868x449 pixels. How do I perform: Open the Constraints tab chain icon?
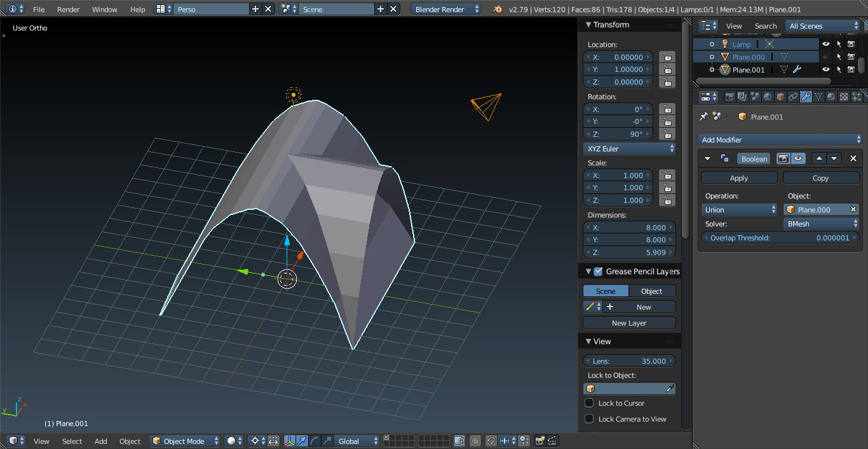point(793,97)
